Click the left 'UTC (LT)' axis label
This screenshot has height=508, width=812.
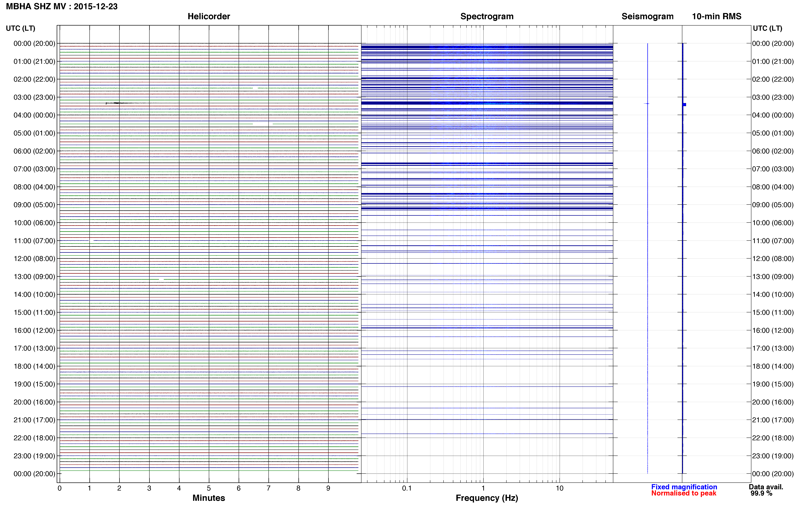(x=21, y=28)
